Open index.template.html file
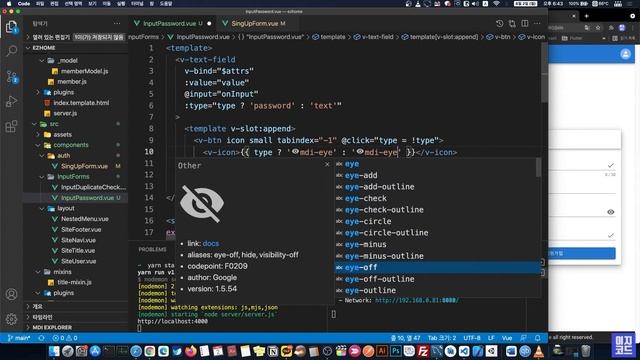The width and height of the screenshot is (640, 360). click(81, 103)
